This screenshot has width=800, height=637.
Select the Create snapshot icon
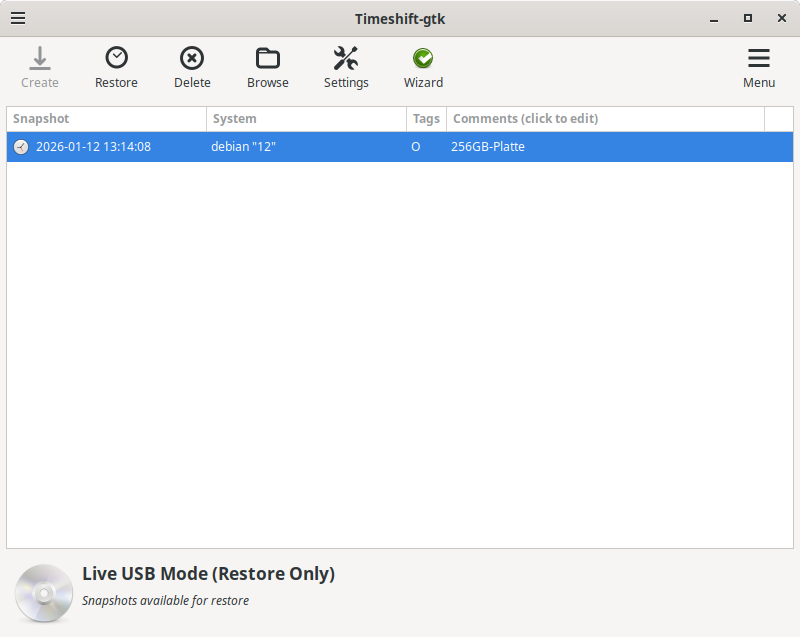40,57
